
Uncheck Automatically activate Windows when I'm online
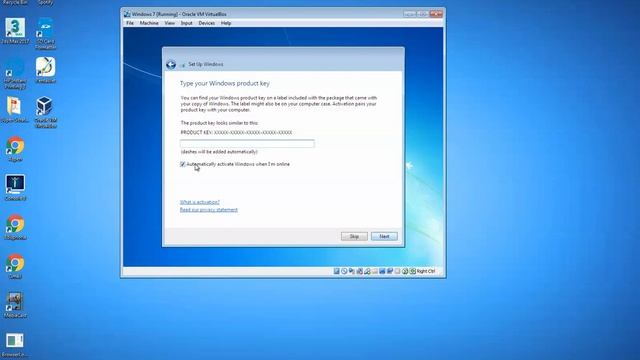[x=182, y=164]
